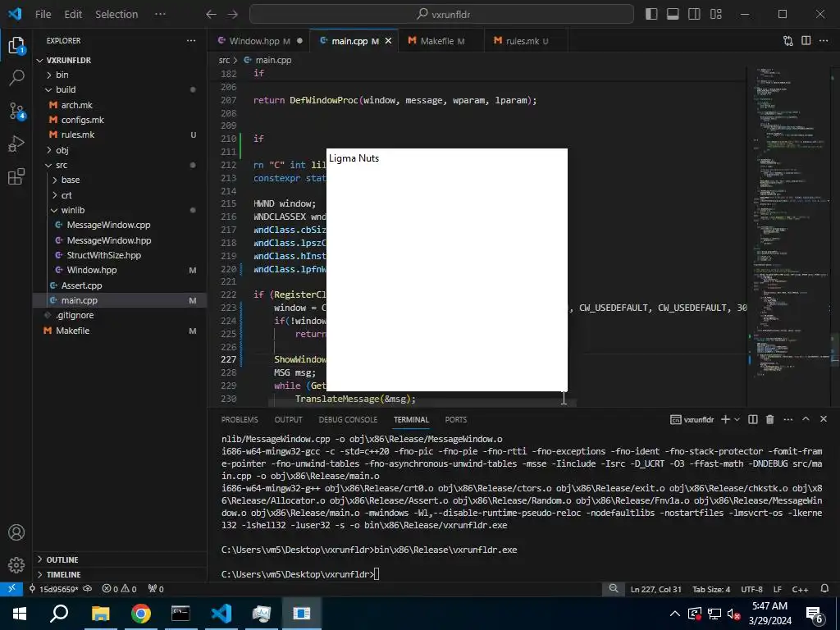Close the main.cpp editor tab
Screen dimensions: 840x630
[x=388, y=41]
